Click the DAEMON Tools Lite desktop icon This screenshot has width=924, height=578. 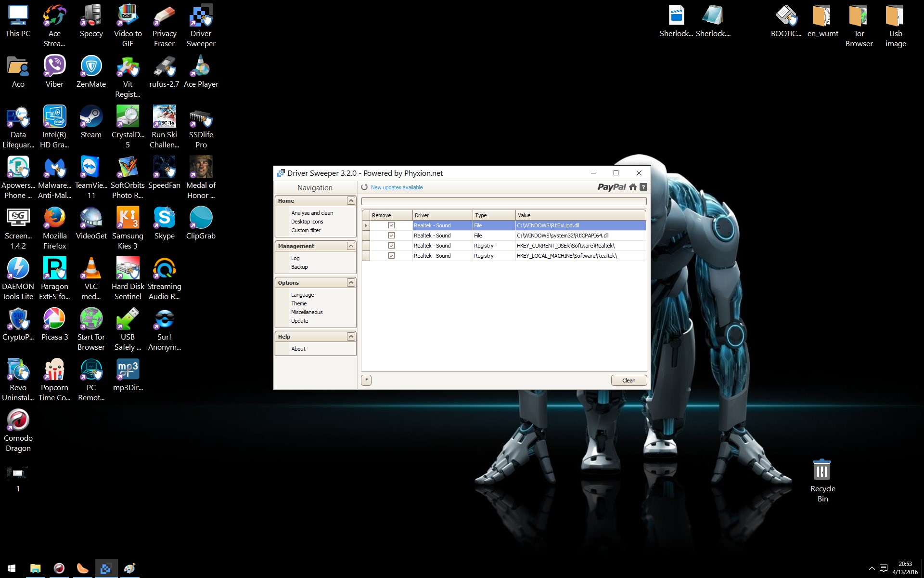tap(18, 278)
